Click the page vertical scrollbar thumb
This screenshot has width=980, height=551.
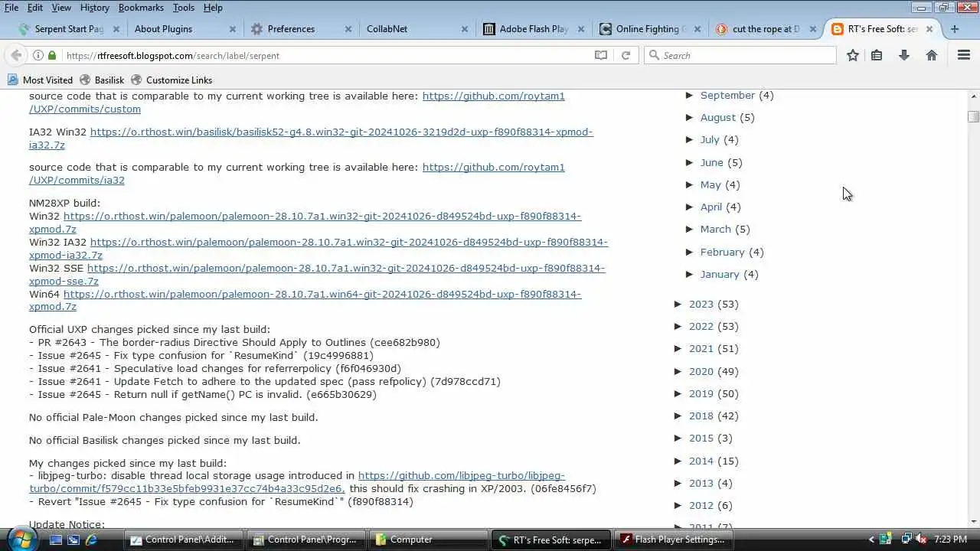pos(973,116)
